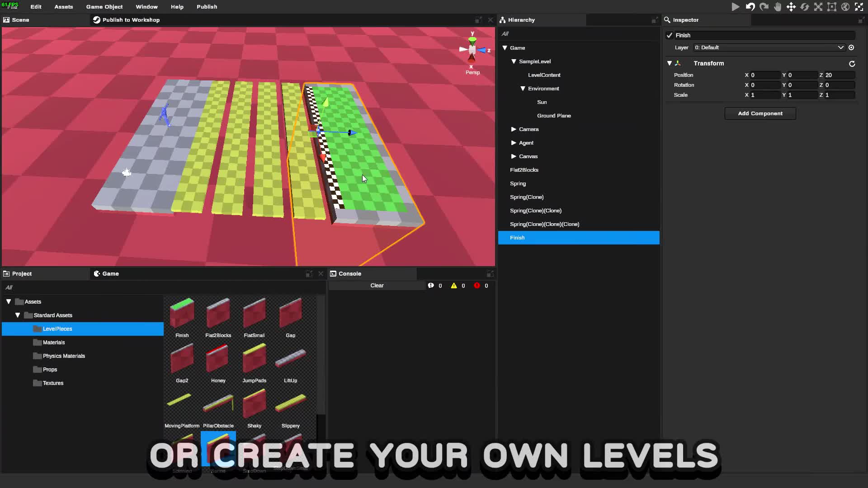Screen dimensions: 868x488
Task: Click the Add Component button
Action: (x=760, y=113)
